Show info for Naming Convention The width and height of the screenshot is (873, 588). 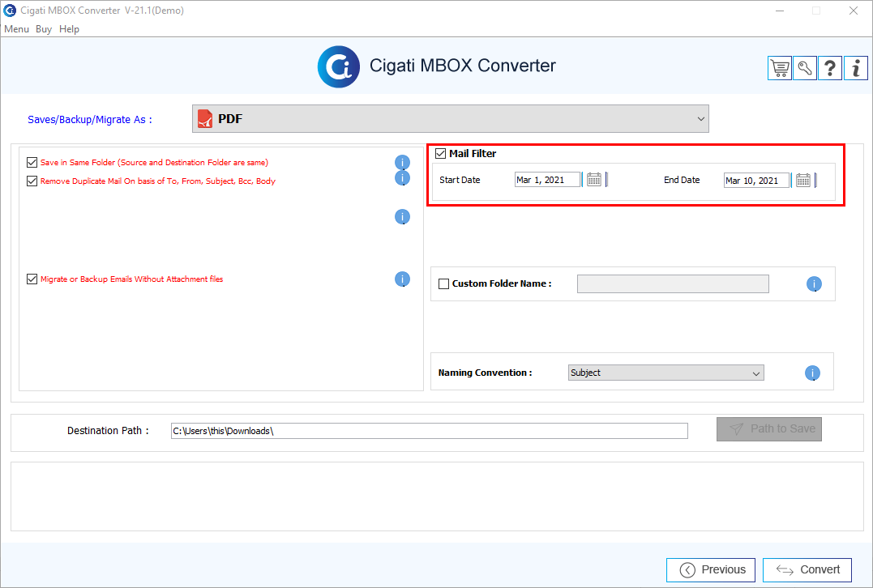812,373
